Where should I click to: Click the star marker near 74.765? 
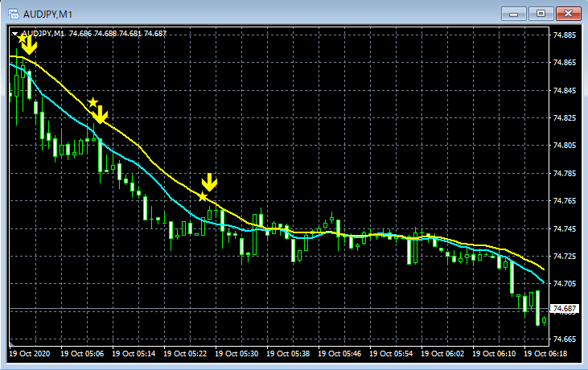pos(203,196)
